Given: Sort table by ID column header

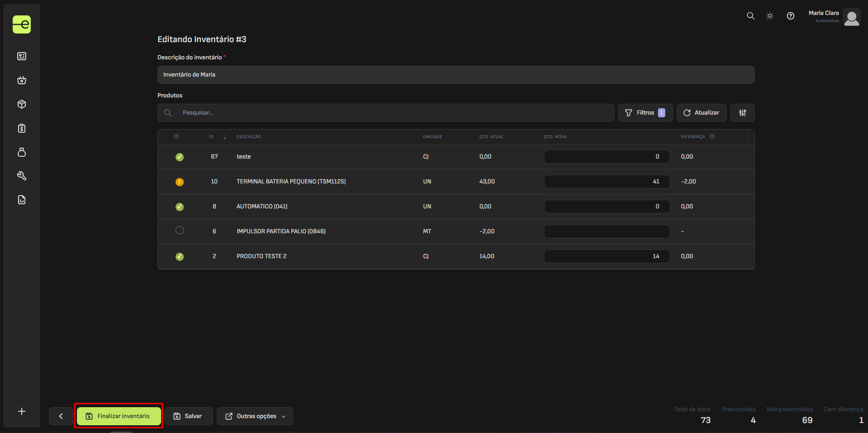Looking at the screenshot, I should pyautogui.click(x=211, y=137).
